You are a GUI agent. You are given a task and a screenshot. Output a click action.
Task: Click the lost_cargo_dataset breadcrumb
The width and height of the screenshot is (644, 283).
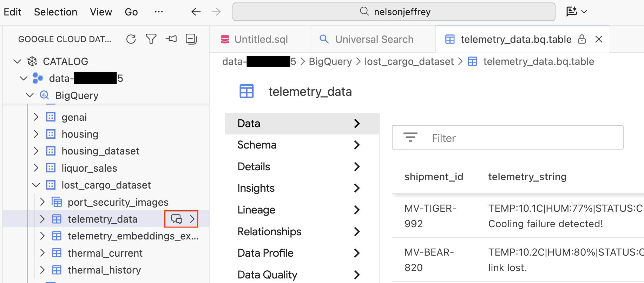coord(409,61)
